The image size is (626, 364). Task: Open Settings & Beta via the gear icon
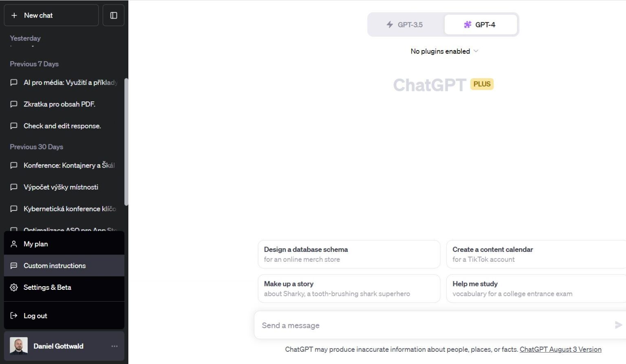pyautogui.click(x=14, y=287)
